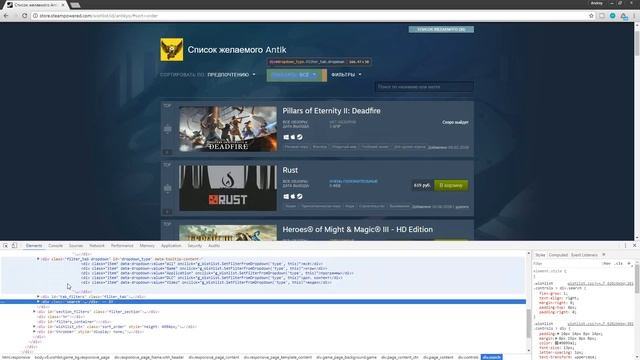This screenshot has width=640, height=360.
Task: Open the Rust game title link
Action: coord(290,170)
